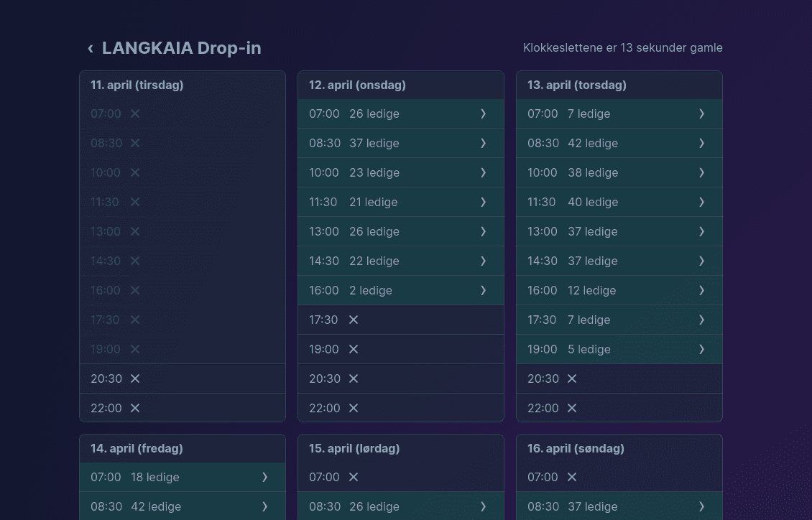The height and width of the screenshot is (520, 812).
Task: Click the heading '15. april (lørdag)'
Action: [x=354, y=449]
